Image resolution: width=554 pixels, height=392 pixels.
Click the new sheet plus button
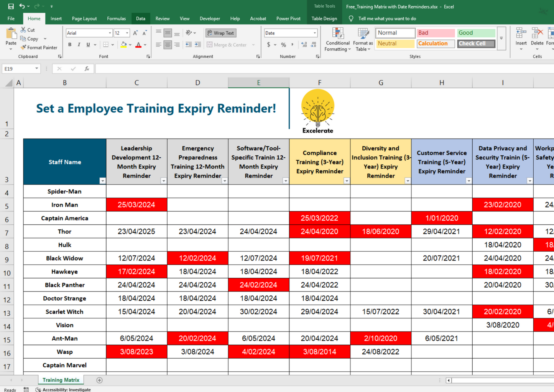pyautogui.click(x=99, y=380)
